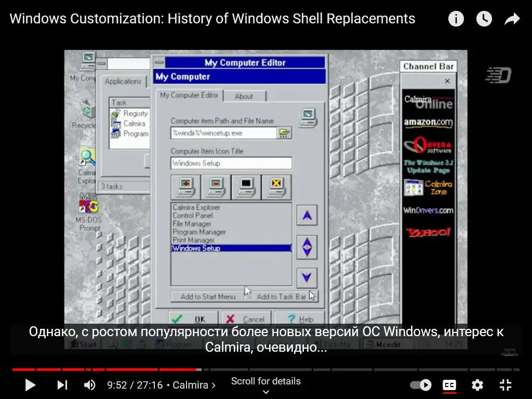Click the Cancel button

[x=246, y=319]
